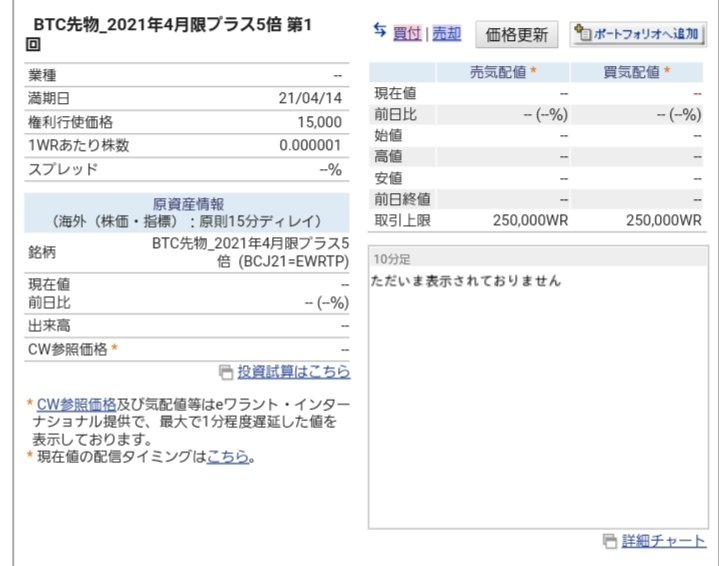
Task: Click the 価格更新 price refresh button
Action: (516, 34)
